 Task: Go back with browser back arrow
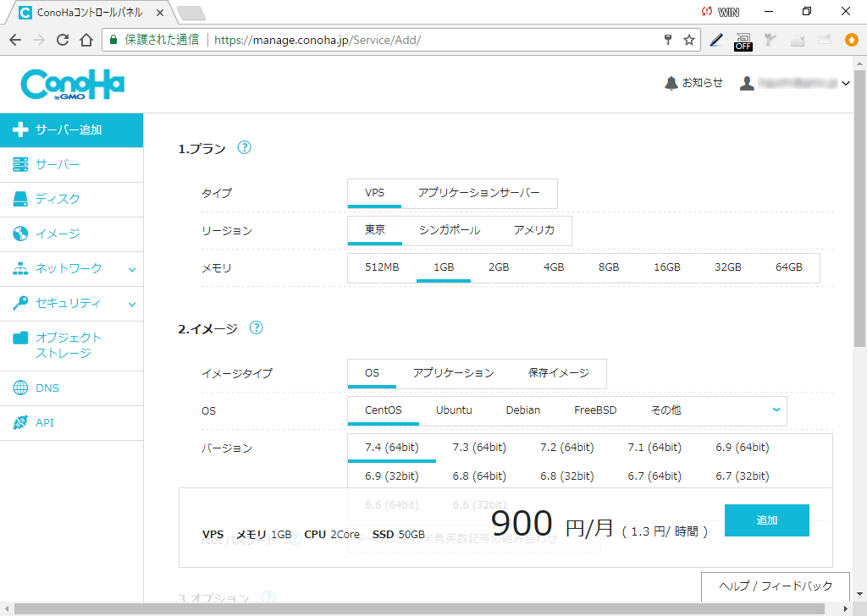(15, 40)
